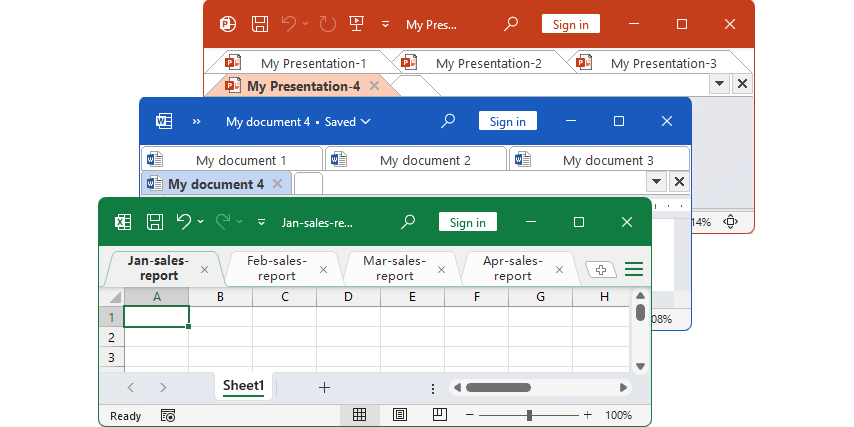Screen dimensions: 854x427
Task: Enable Normal view in Excel status bar
Action: point(360,415)
